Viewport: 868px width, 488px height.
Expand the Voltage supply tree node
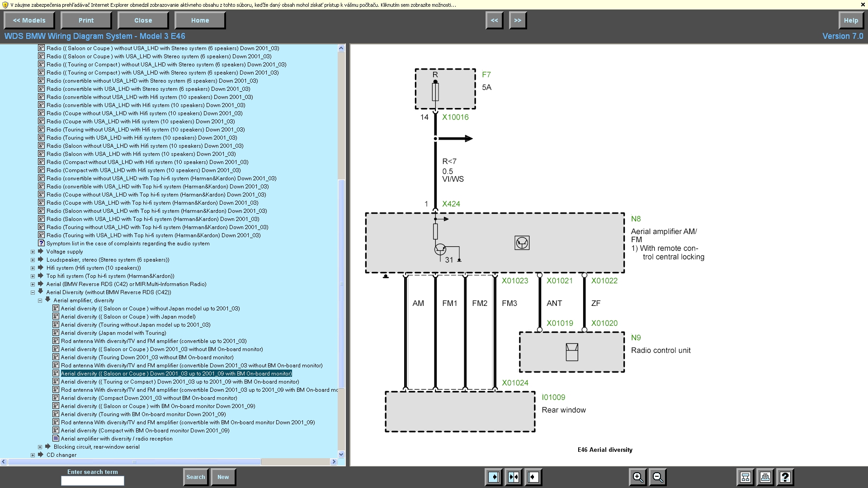pos(33,252)
